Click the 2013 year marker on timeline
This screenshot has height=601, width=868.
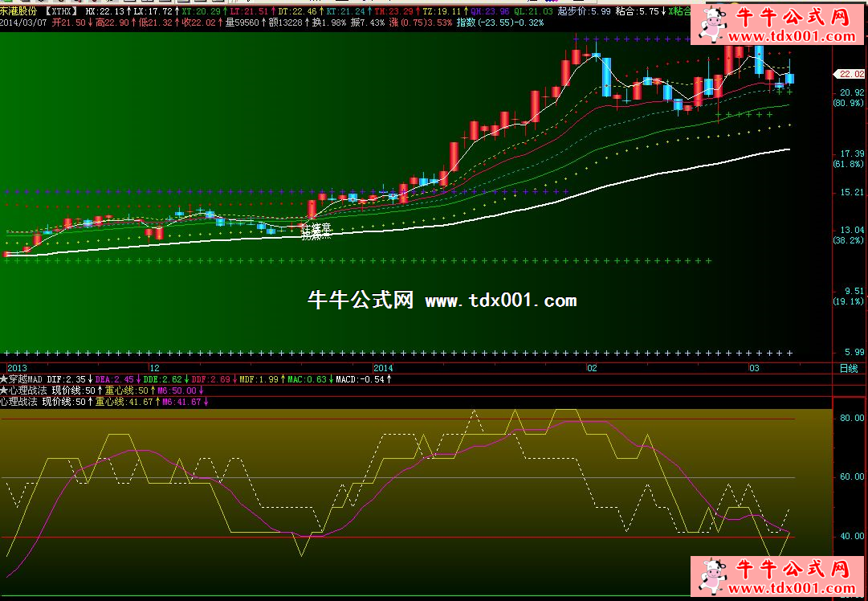pyautogui.click(x=17, y=367)
